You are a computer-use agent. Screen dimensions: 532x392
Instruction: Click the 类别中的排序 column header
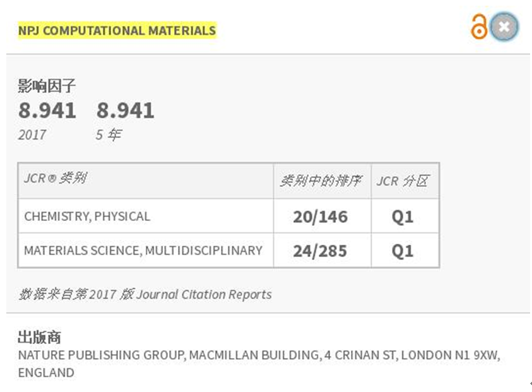click(321, 181)
